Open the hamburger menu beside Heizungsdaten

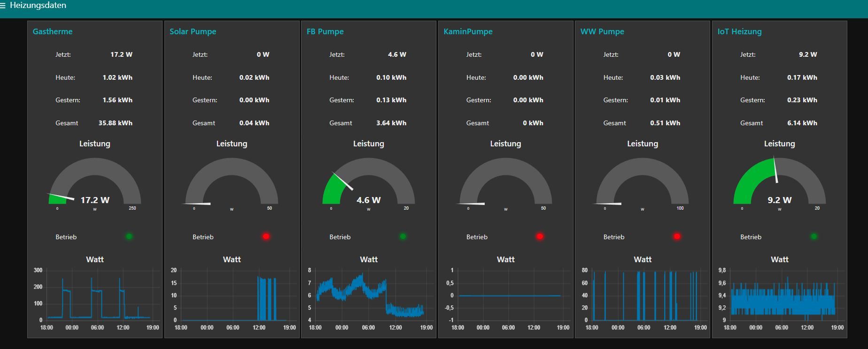[2, 6]
